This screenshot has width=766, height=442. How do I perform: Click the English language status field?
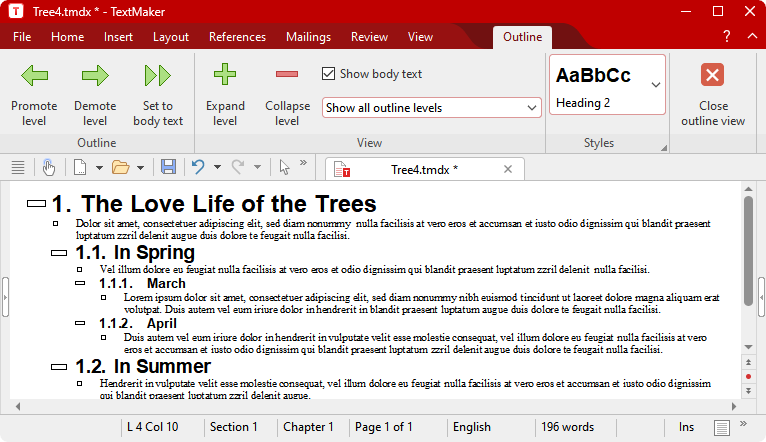(472, 427)
